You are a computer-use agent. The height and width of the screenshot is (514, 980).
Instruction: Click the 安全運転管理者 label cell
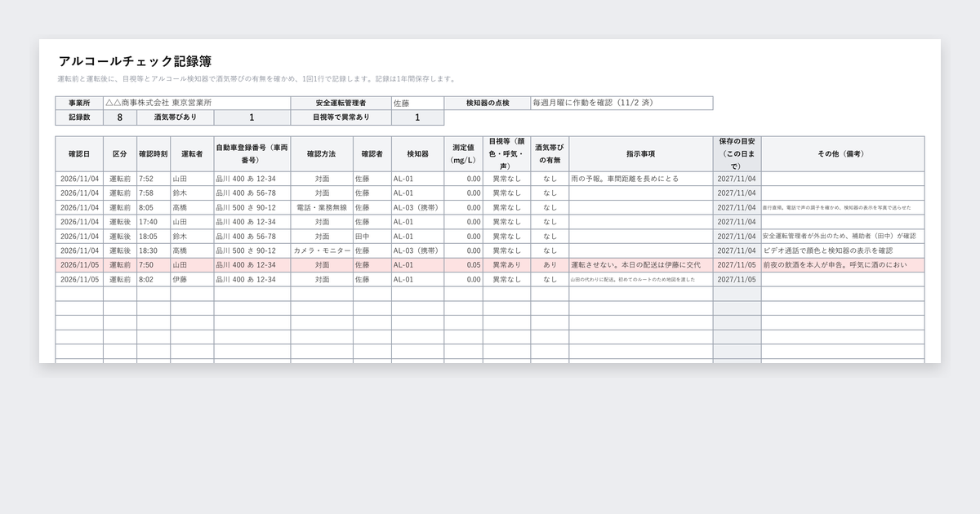click(341, 104)
